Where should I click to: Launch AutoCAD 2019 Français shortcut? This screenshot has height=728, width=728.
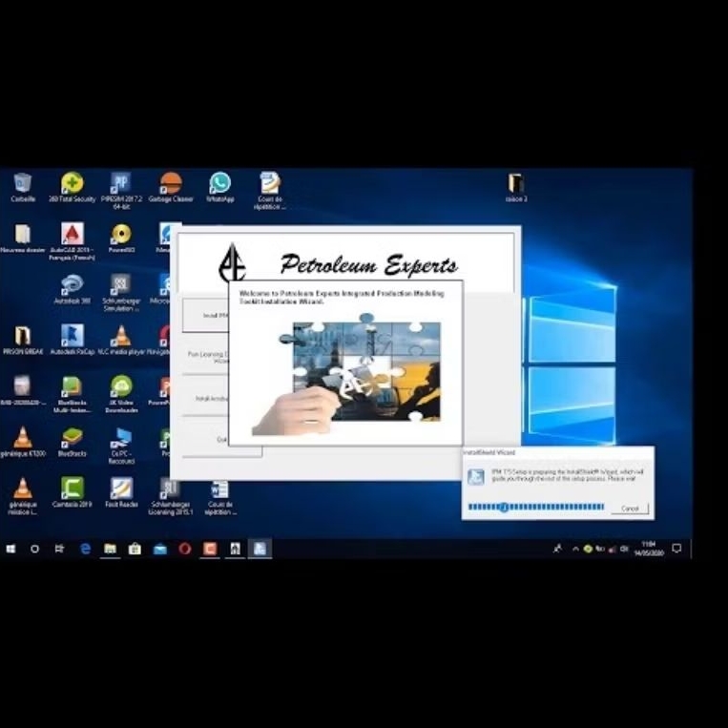[72, 241]
